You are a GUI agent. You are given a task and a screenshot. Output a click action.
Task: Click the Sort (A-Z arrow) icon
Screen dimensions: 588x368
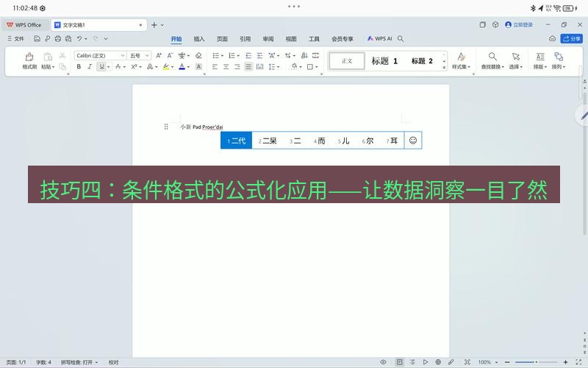click(x=304, y=56)
